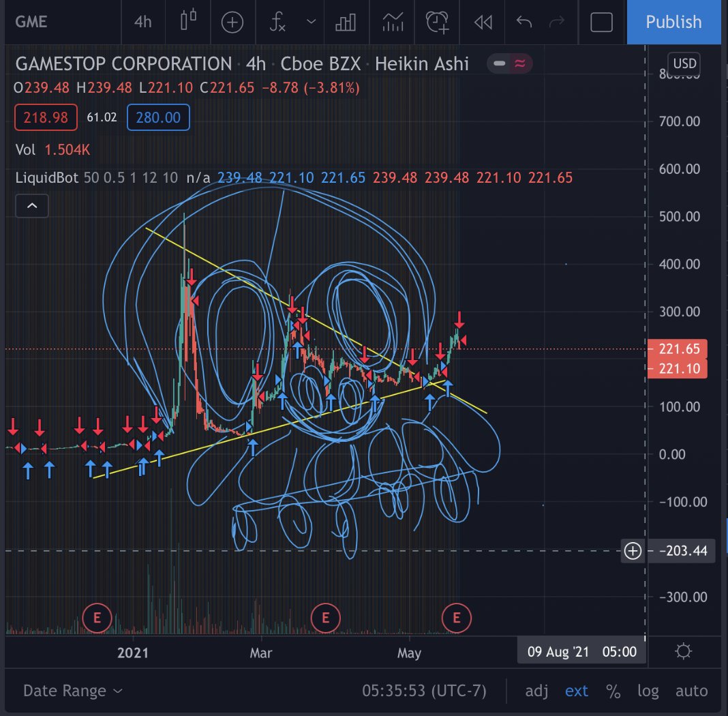Open the strategy tester chart icon
Viewport: 728px width, 716px height.
pos(393,22)
